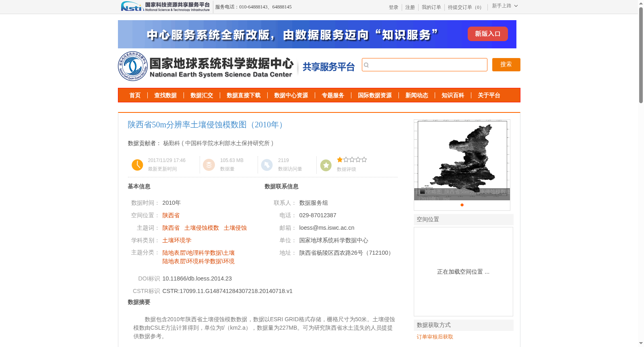Click the 陕西省 keyword in 主题词 row

coord(171,228)
